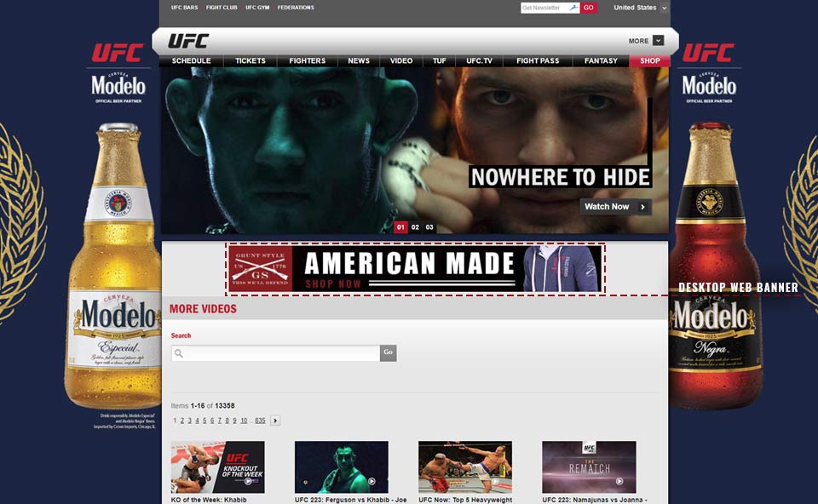Select the magnifying glass search icon
This screenshot has width=818, height=504.
pyautogui.click(x=178, y=352)
